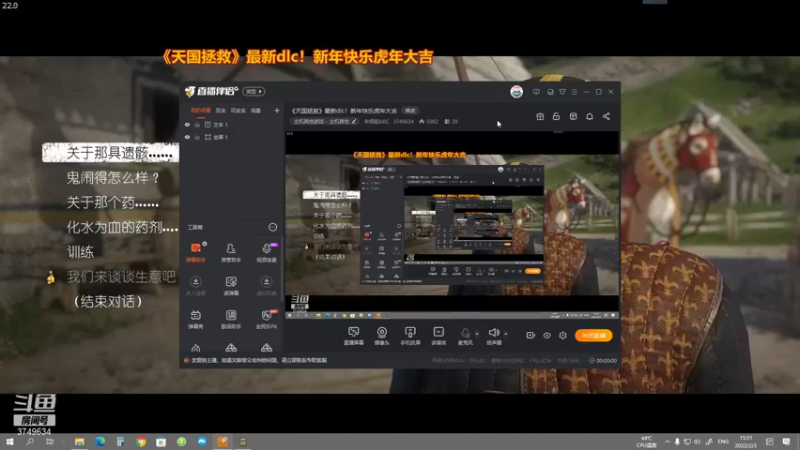The image size is (800, 450).
Task: Show hidden tray icons chevron
Action: coord(667,441)
